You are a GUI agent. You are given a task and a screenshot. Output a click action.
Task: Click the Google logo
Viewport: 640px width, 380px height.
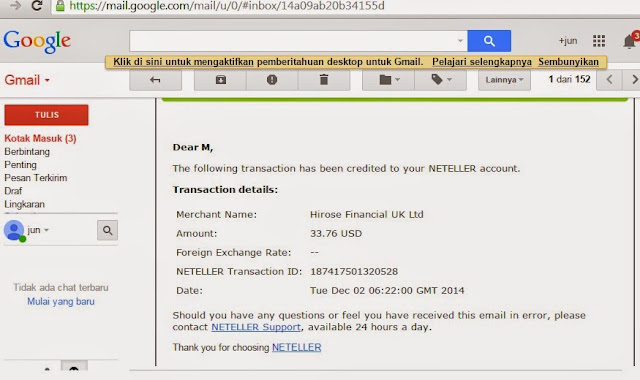point(37,41)
